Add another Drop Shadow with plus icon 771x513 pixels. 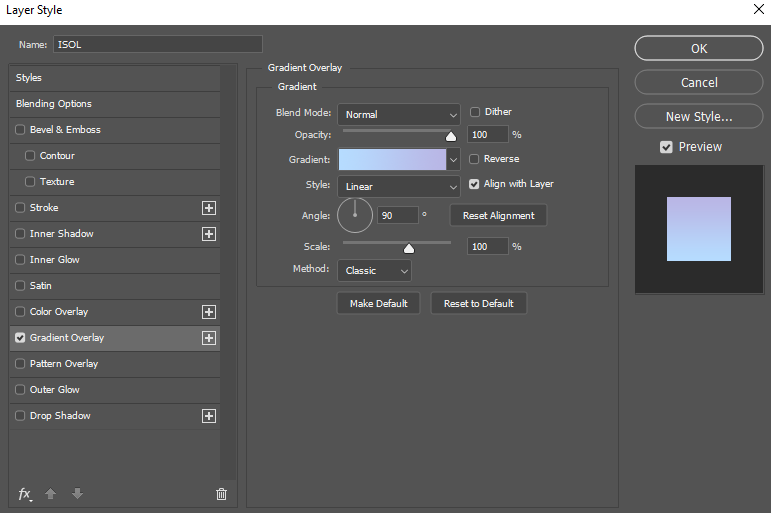pyautogui.click(x=209, y=416)
